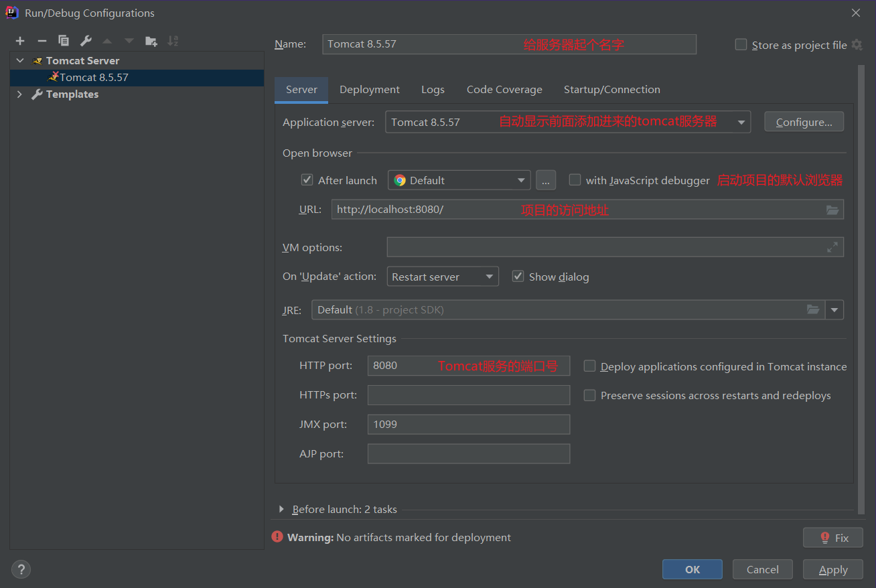Uncheck After launch option
The width and height of the screenshot is (876, 588).
(307, 179)
